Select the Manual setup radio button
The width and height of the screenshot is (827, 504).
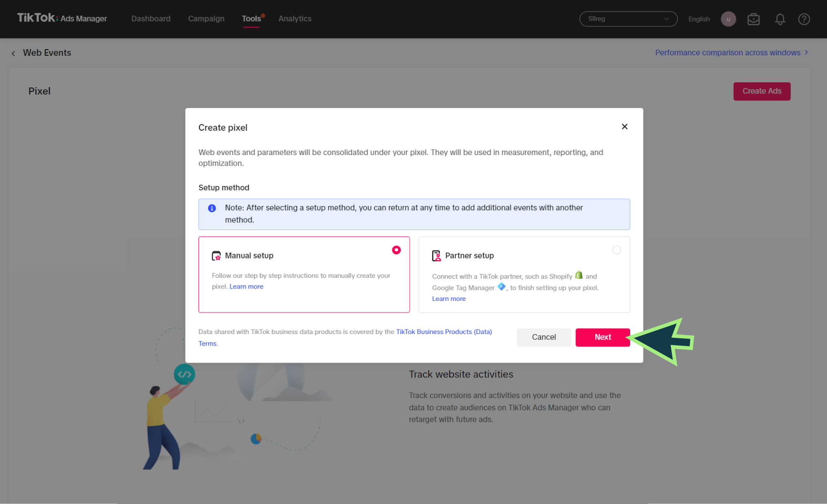pos(396,250)
